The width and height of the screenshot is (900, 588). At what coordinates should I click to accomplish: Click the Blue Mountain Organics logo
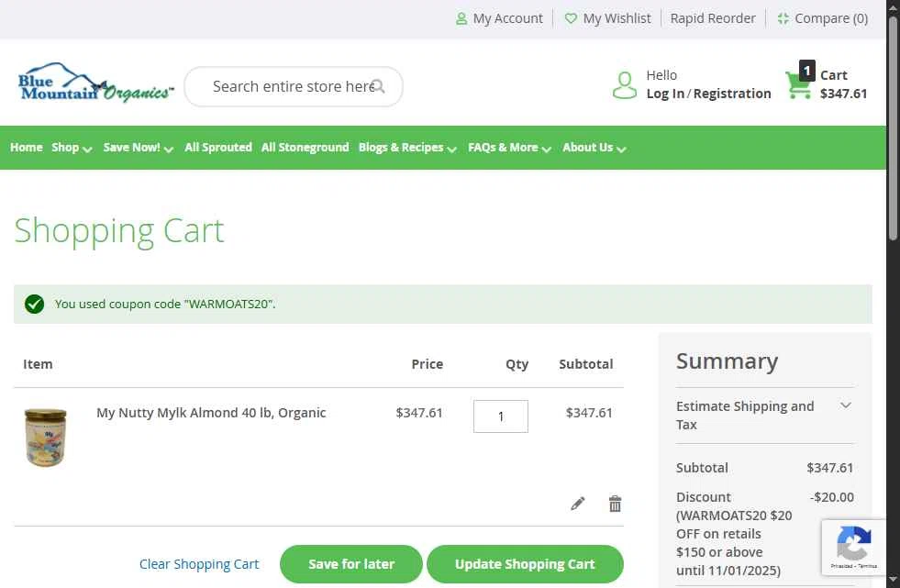pos(94,83)
